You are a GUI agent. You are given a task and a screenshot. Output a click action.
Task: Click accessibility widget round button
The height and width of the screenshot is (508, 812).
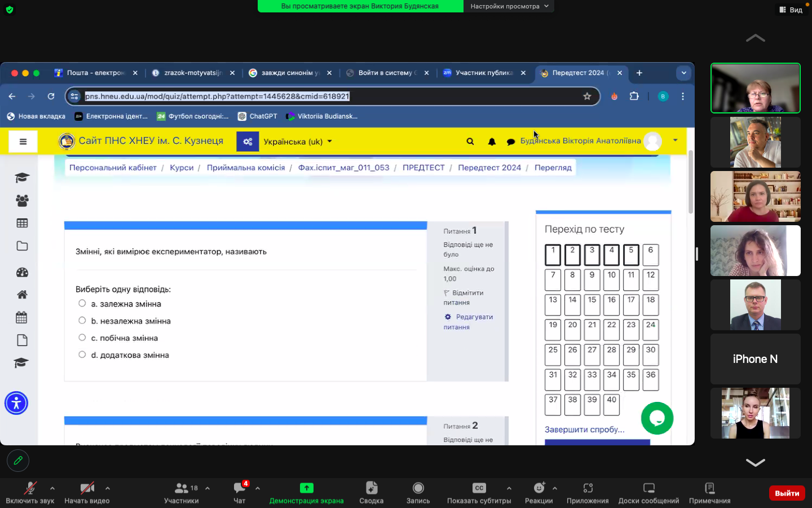(16, 403)
